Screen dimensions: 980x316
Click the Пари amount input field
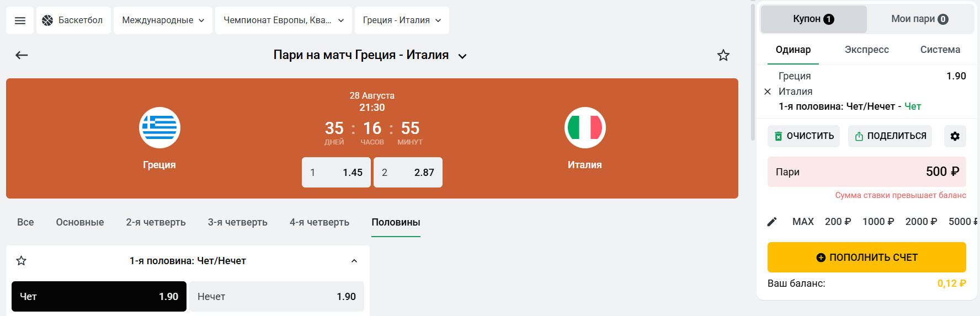[866, 172]
